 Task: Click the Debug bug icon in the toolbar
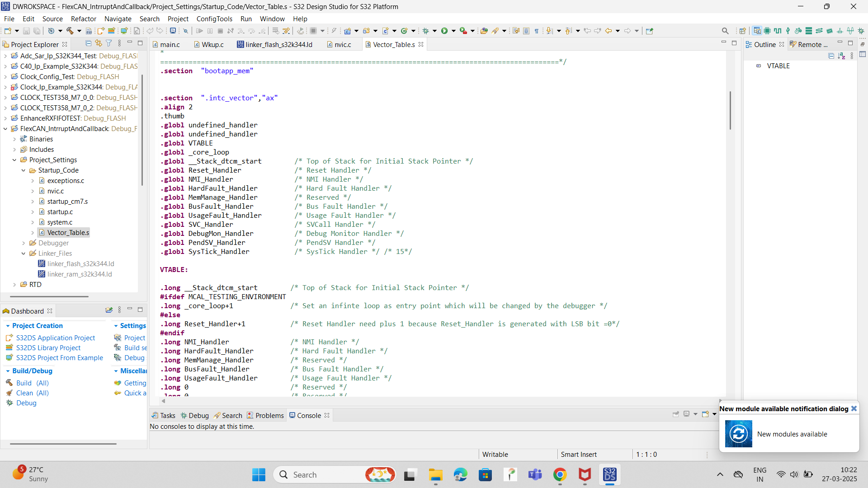425,31
